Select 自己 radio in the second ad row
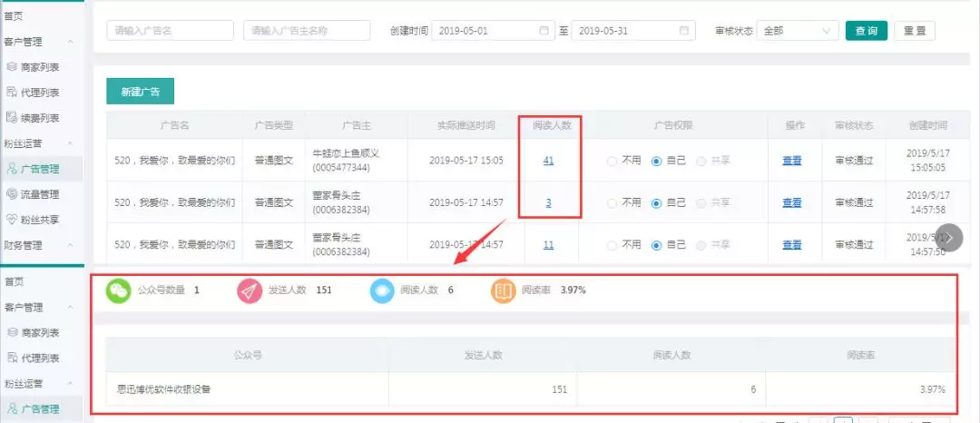This screenshot has width=980, height=423. click(x=657, y=202)
